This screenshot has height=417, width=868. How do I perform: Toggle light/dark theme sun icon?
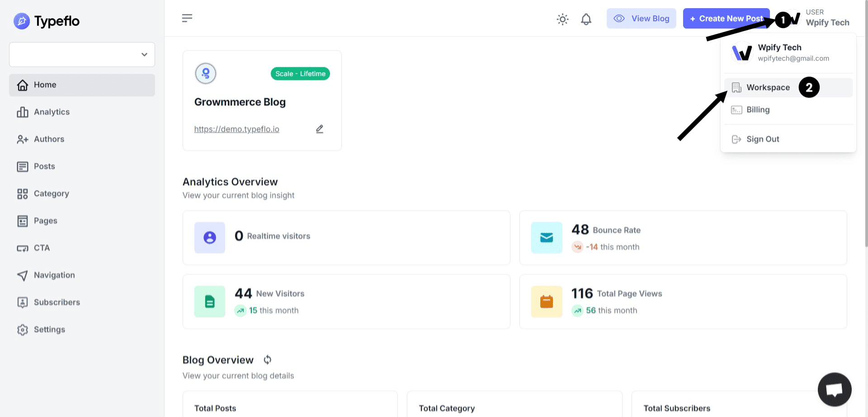[562, 19]
